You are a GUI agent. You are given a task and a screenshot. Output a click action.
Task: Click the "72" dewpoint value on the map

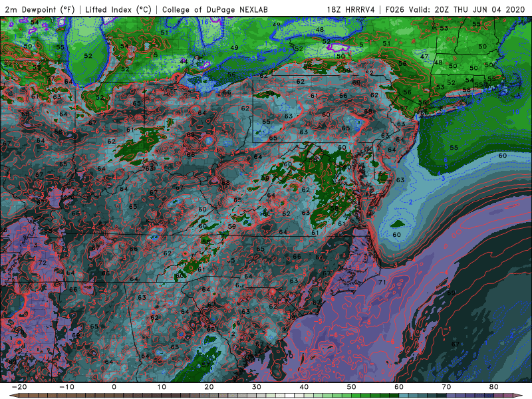(43, 263)
